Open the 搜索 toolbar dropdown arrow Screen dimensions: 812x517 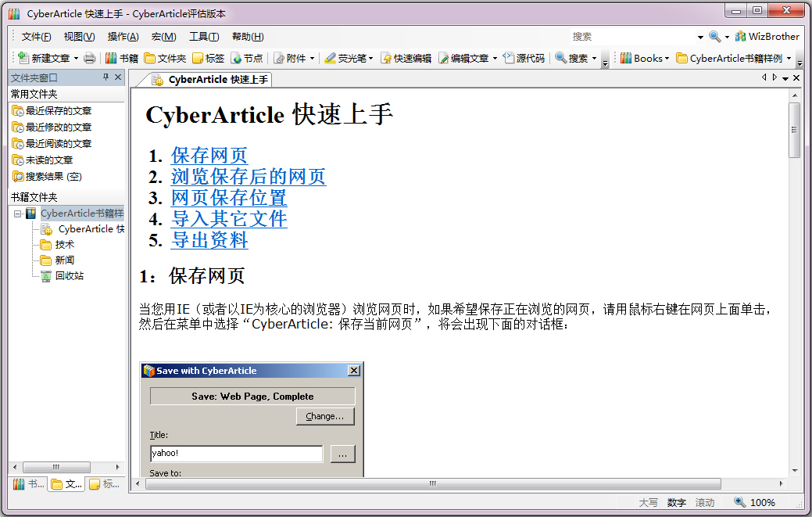click(594, 58)
